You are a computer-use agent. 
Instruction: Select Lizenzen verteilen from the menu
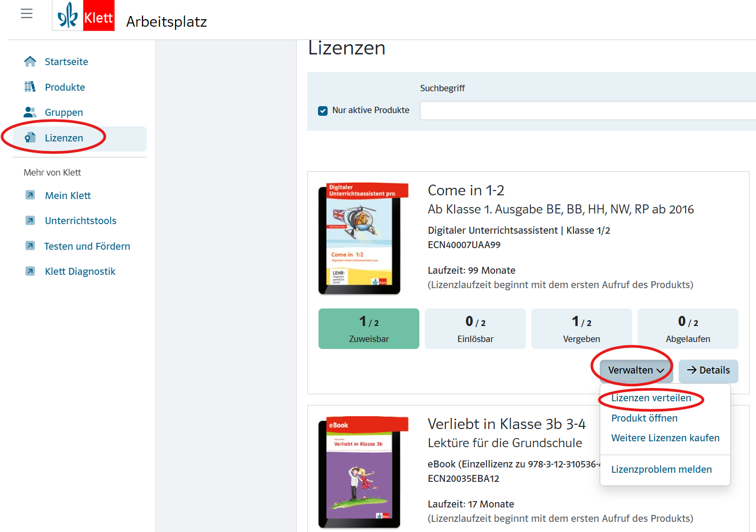point(651,398)
